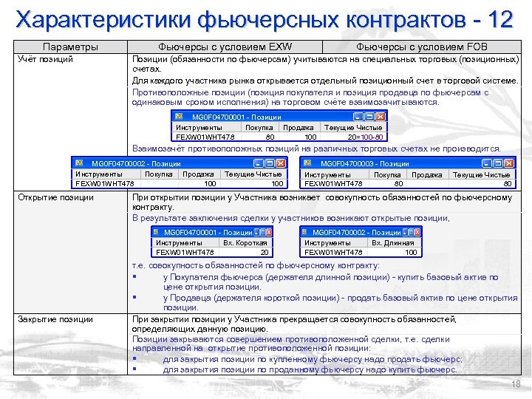
Task: Close the MG0F04700002 window with Продажа column
Action: tap(281, 163)
